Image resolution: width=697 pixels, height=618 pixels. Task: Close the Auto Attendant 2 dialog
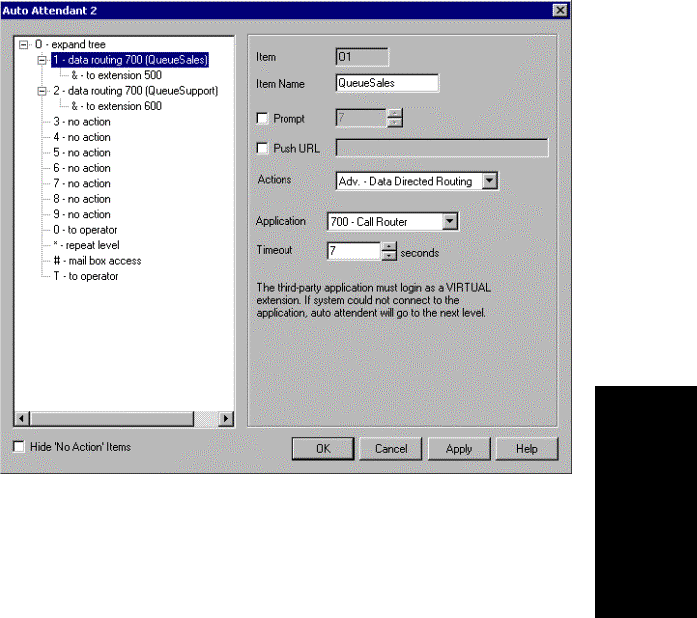(560, 10)
